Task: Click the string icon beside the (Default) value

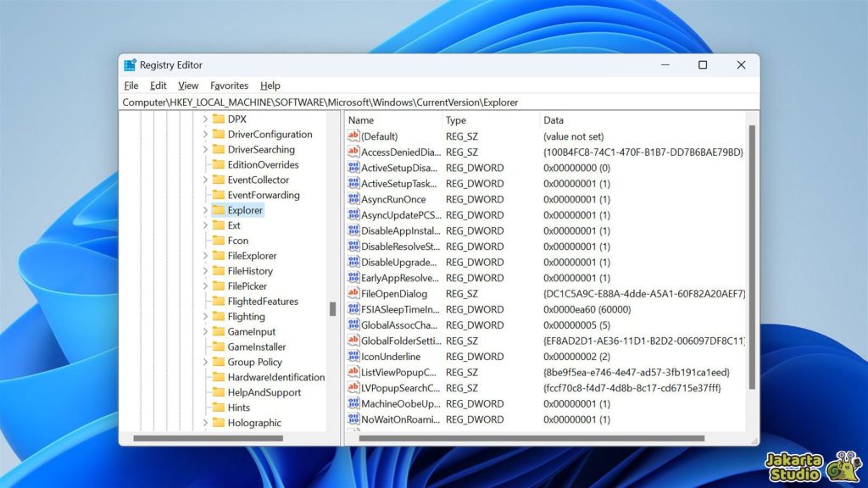Action: click(354, 136)
